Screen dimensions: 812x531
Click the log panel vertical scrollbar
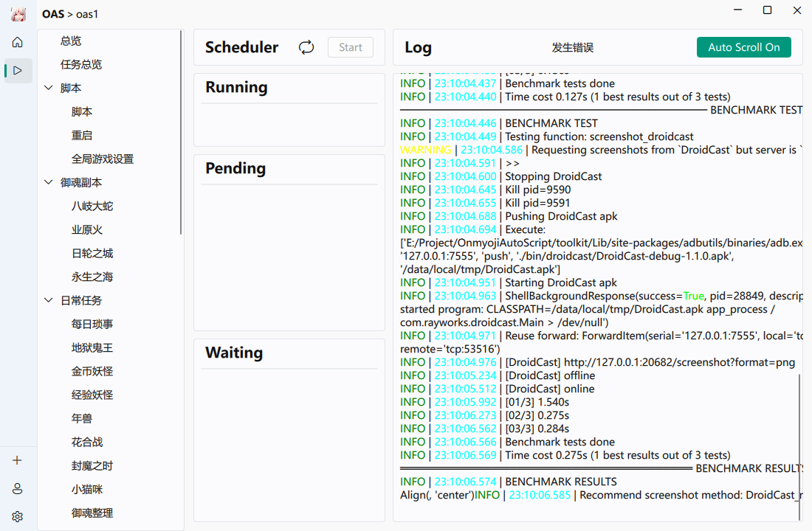pos(799,435)
